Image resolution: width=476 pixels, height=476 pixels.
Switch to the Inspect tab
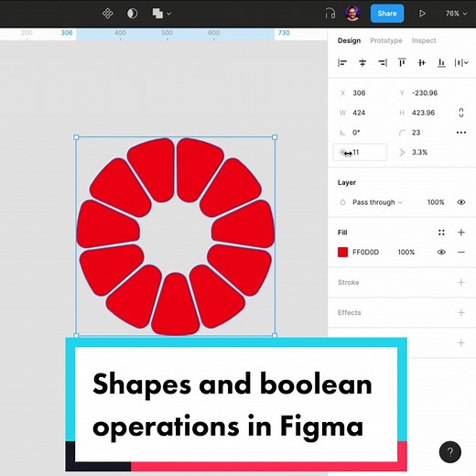coord(424,40)
